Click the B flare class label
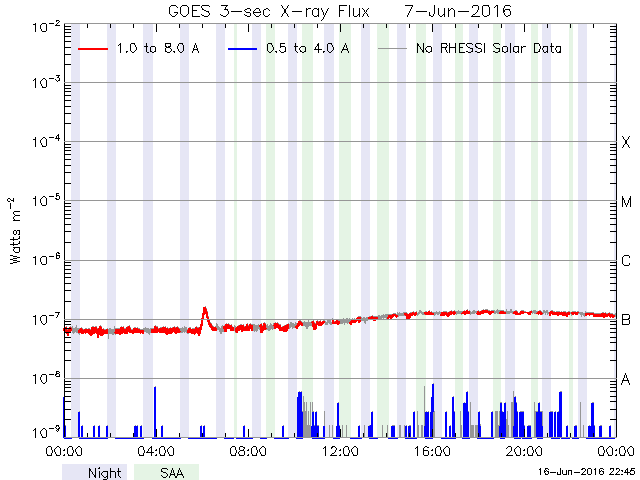The width and height of the screenshot is (640, 480). (626, 321)
